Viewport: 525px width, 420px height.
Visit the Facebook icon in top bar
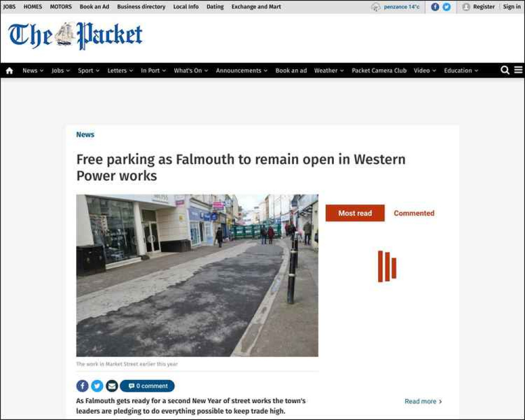coord(435,7)
